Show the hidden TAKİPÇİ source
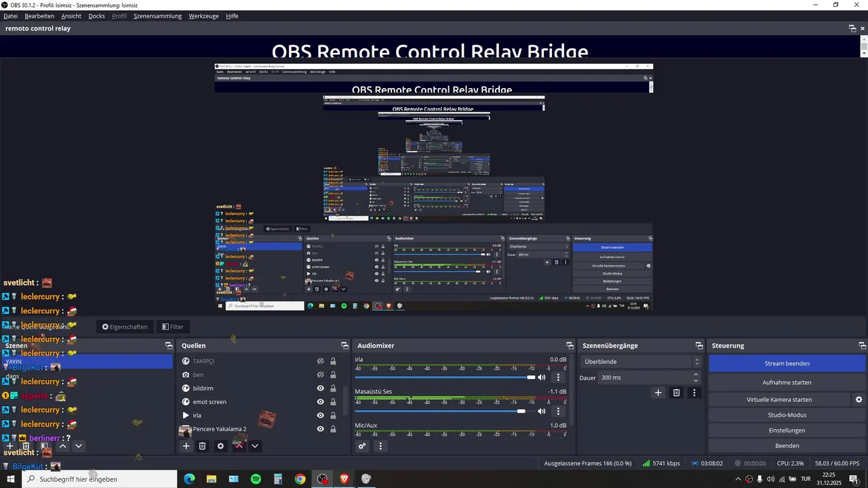The image size is (868, 488). (x=321, y=361)
